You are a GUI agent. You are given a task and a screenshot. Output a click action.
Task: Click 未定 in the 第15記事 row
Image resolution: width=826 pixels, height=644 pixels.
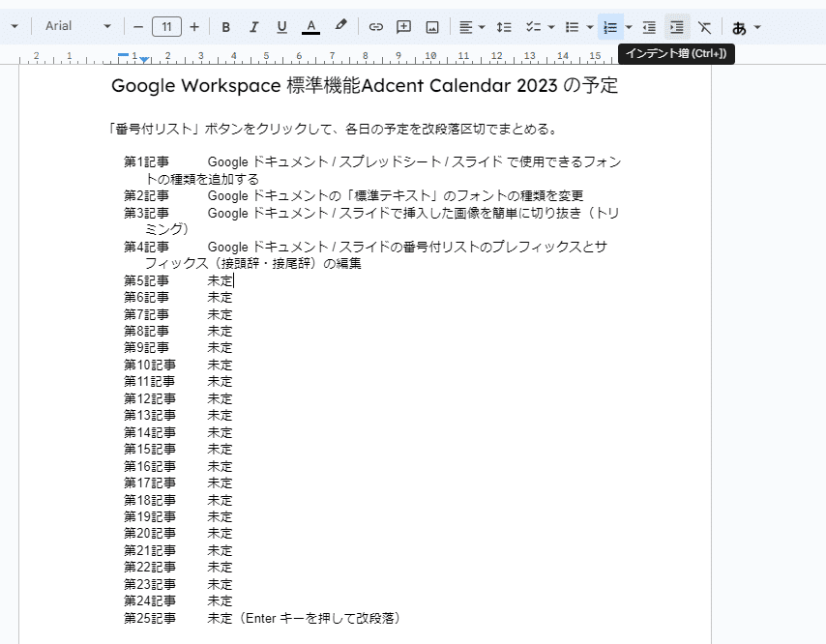pos(220,450)
